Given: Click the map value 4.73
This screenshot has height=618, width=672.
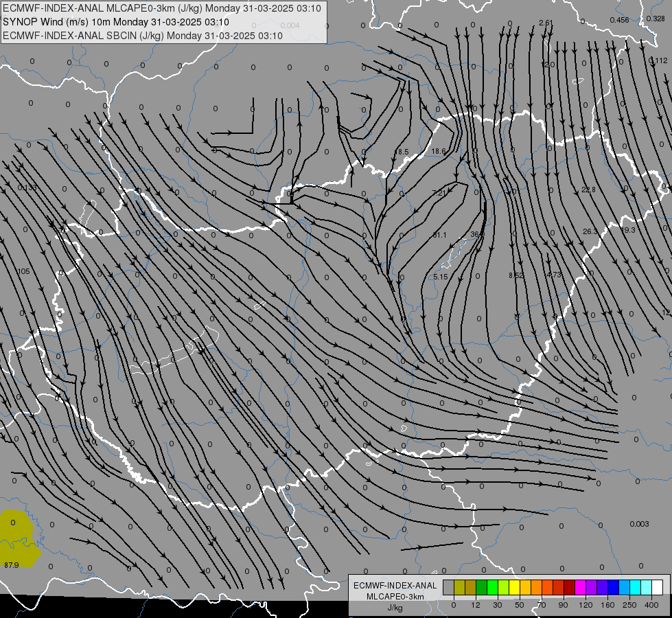Looking at the screenshot, I should (x=554, y=275).
